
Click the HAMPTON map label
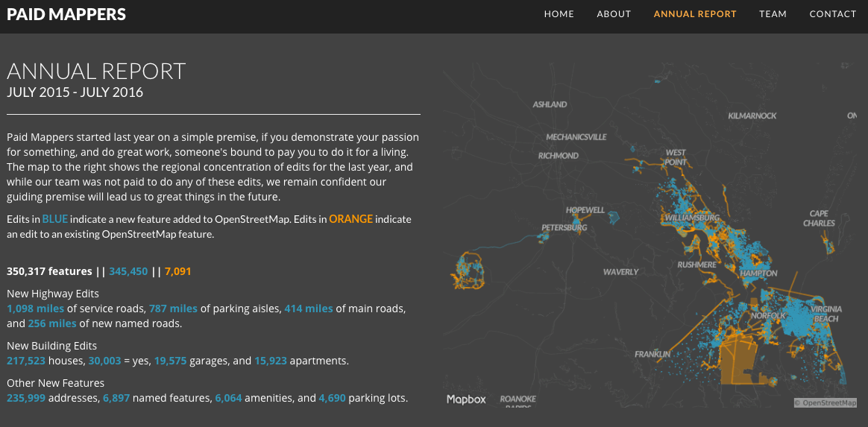[x=759, y=273]
